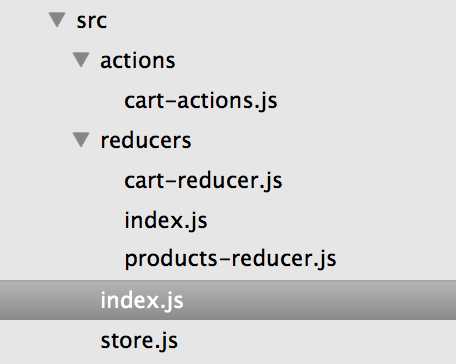Fold the folder containing products-reducer.js via arrow
The image size is (456, 364).
click(81, 140)
